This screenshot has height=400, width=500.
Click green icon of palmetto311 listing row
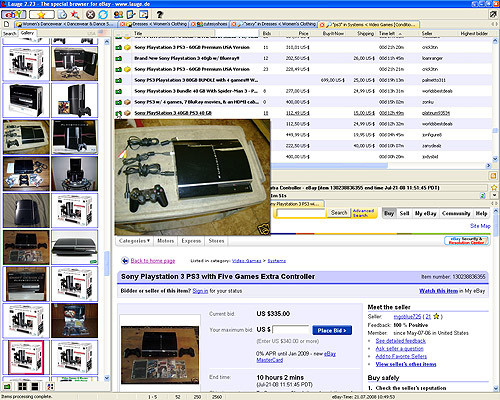pos(118,80)
